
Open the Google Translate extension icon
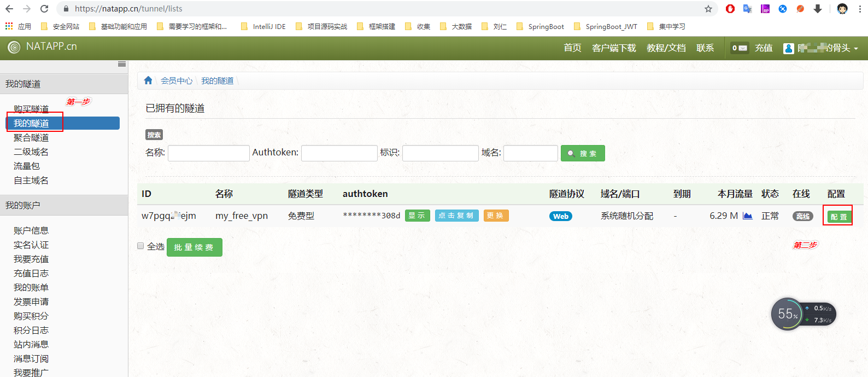tap(748, 9)
